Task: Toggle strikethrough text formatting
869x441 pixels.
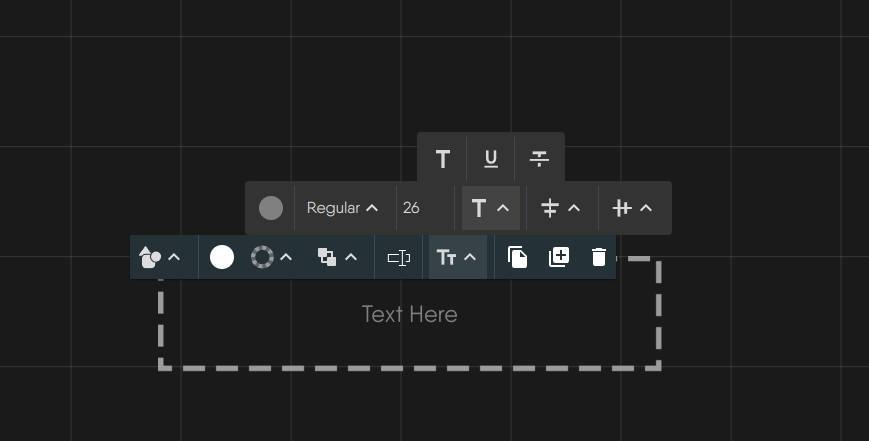Action: click(539, 159)
